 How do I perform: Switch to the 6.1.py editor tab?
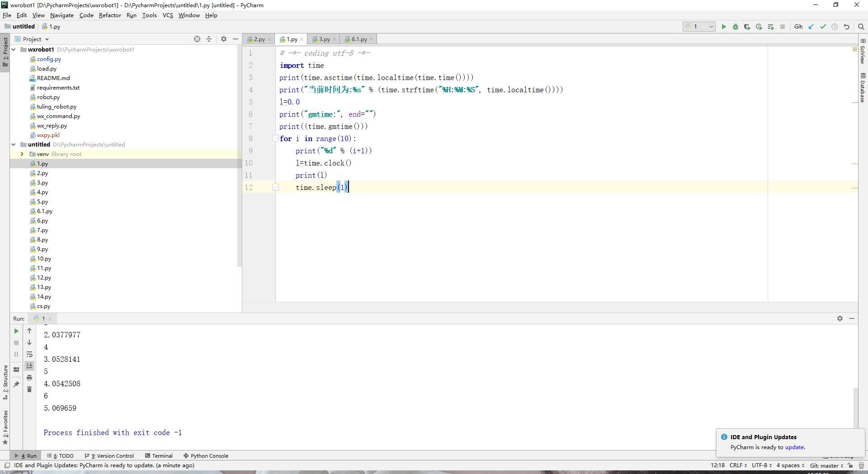tap(359, 39)
